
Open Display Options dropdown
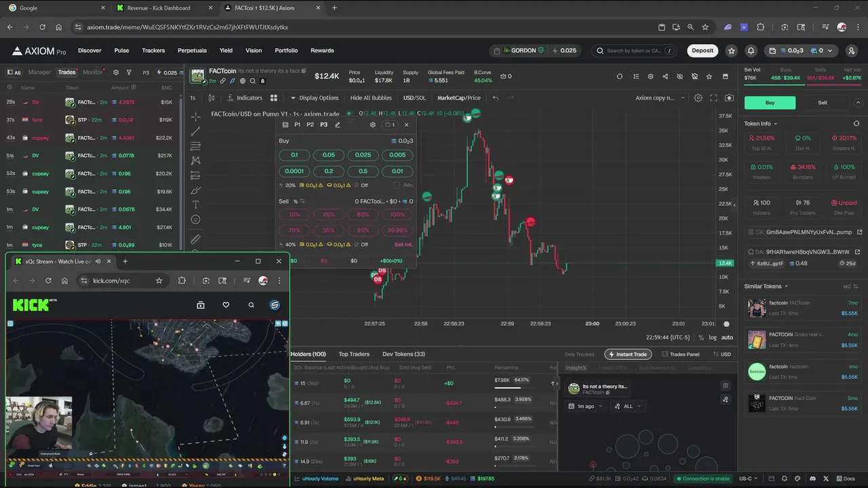click(x=315, y=98)
